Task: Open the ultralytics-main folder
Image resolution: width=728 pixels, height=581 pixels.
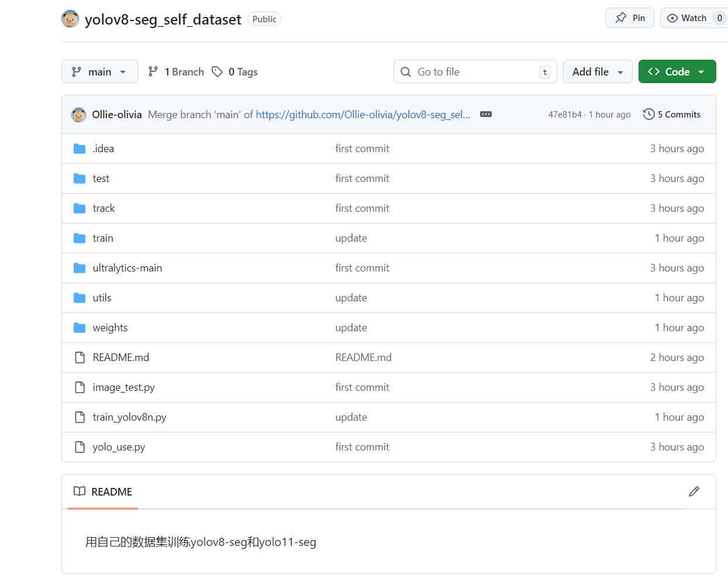Action: click(127, 268)
